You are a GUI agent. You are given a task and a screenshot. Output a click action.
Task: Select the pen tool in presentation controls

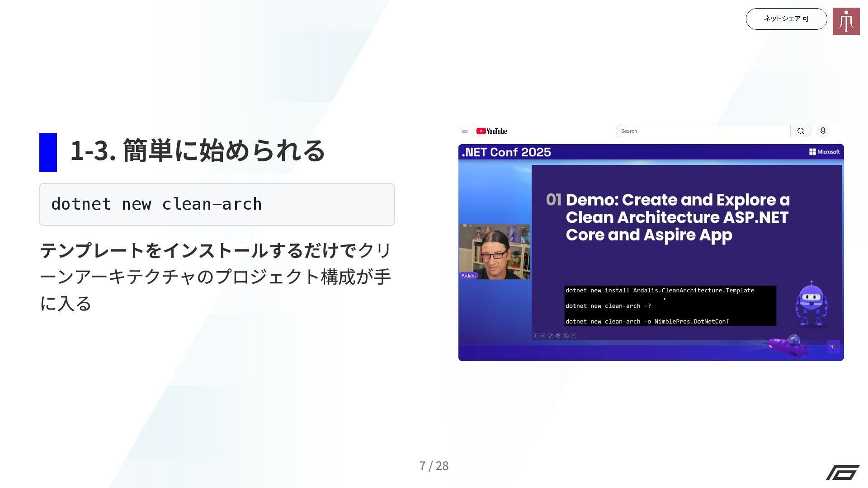coord(551,336)
